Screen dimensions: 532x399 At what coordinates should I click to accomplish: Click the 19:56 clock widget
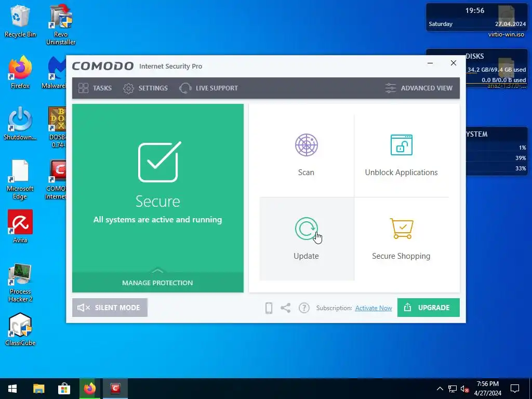pyautogui.click(x=475, y=10)
